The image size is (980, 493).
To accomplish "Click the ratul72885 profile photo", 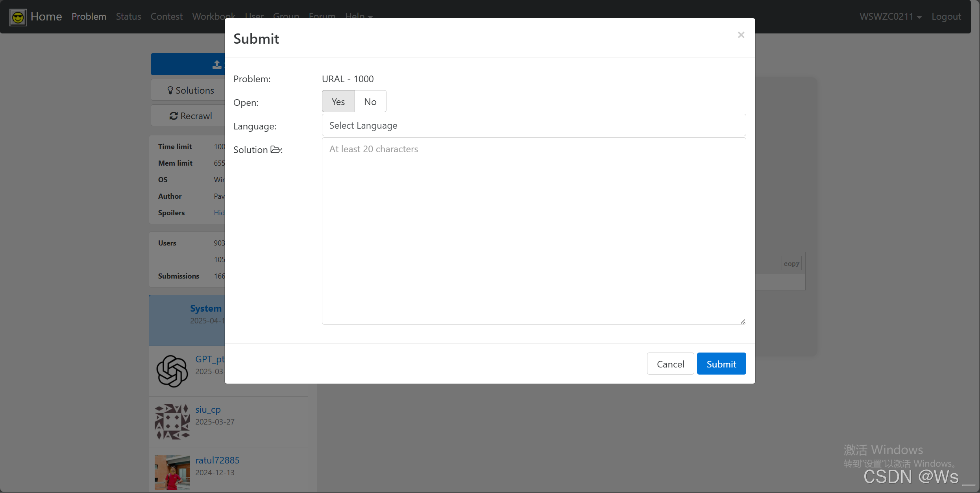I will click(x=172, y=472).
